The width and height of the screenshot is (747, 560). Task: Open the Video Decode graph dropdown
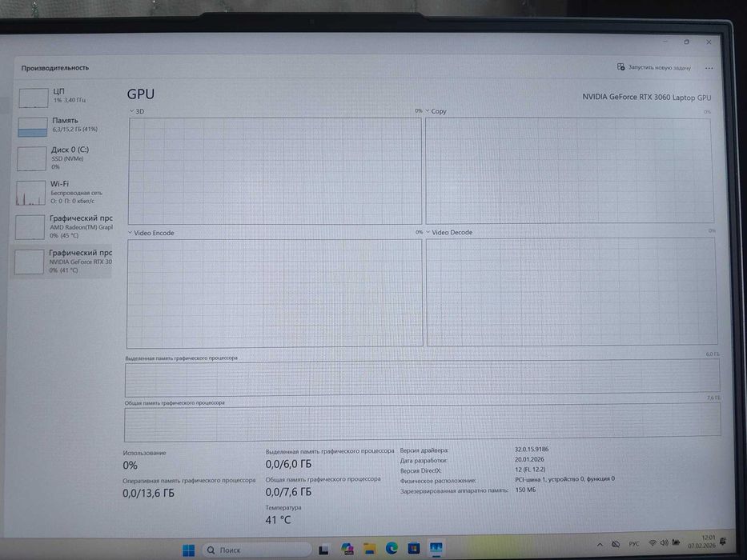[449, 232]
